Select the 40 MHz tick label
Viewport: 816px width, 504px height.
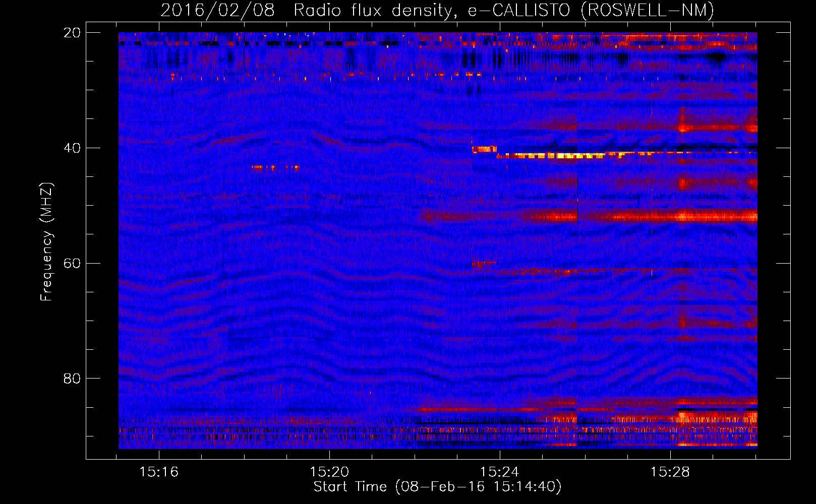(72, 148)
